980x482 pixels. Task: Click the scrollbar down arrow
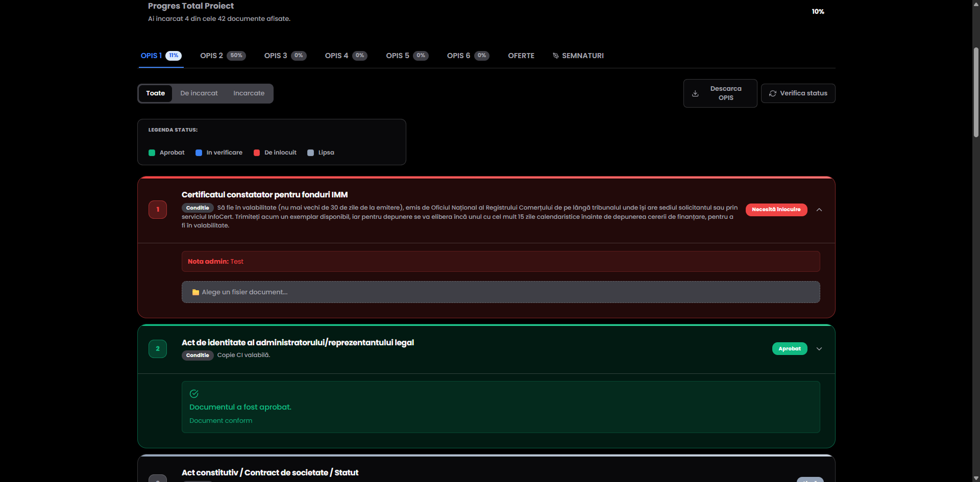tap(976, 478)
